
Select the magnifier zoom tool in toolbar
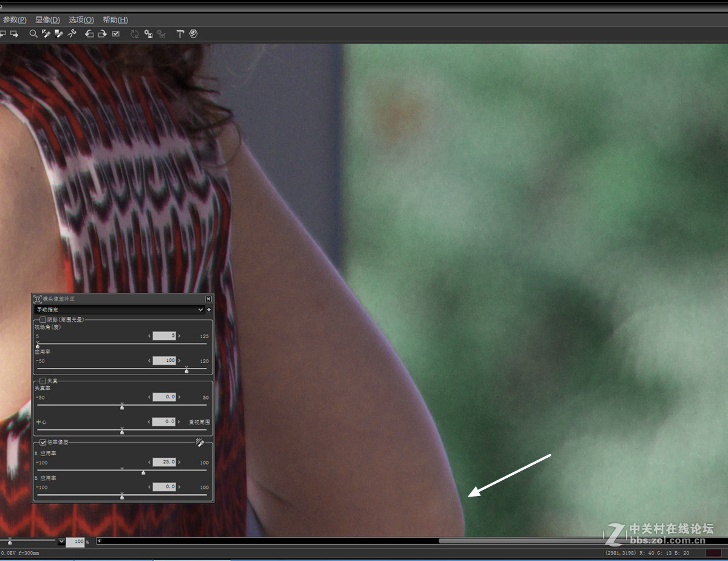(33, 34)
